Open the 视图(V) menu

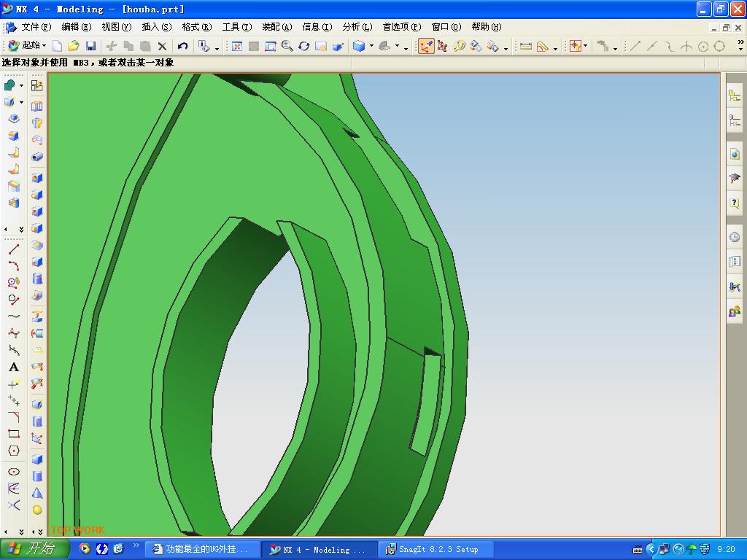(x=116, y=27)
